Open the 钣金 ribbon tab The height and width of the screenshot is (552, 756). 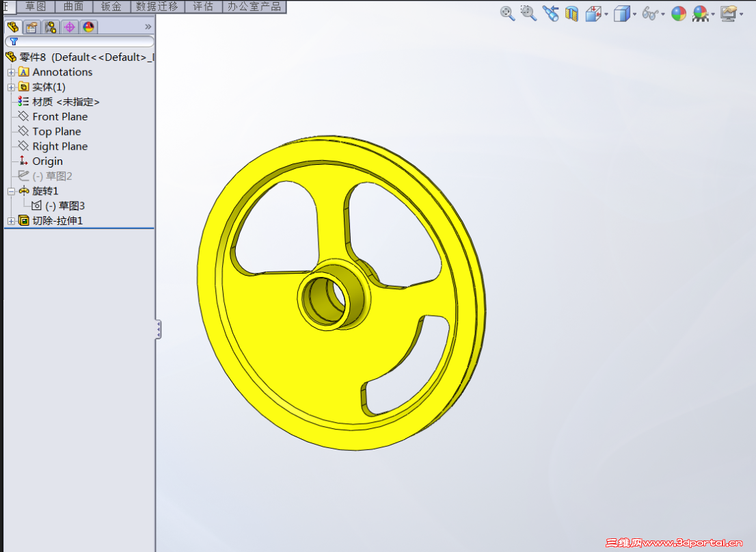pos(111,6)
